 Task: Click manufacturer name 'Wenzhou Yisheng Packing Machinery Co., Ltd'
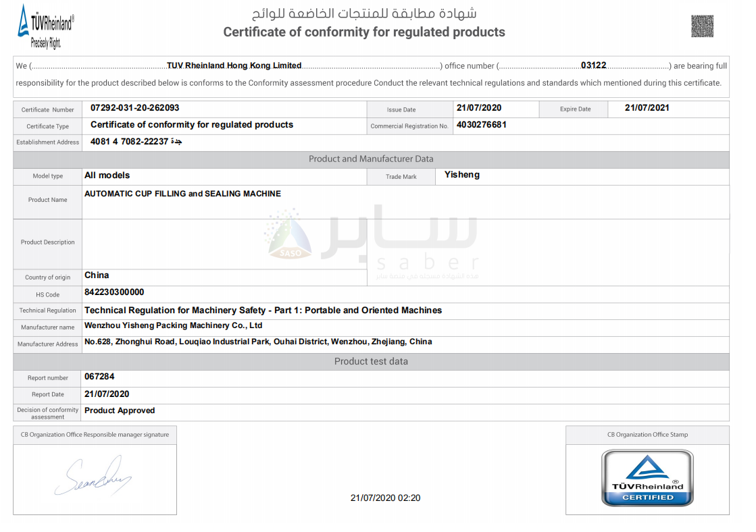coord(174,326)
